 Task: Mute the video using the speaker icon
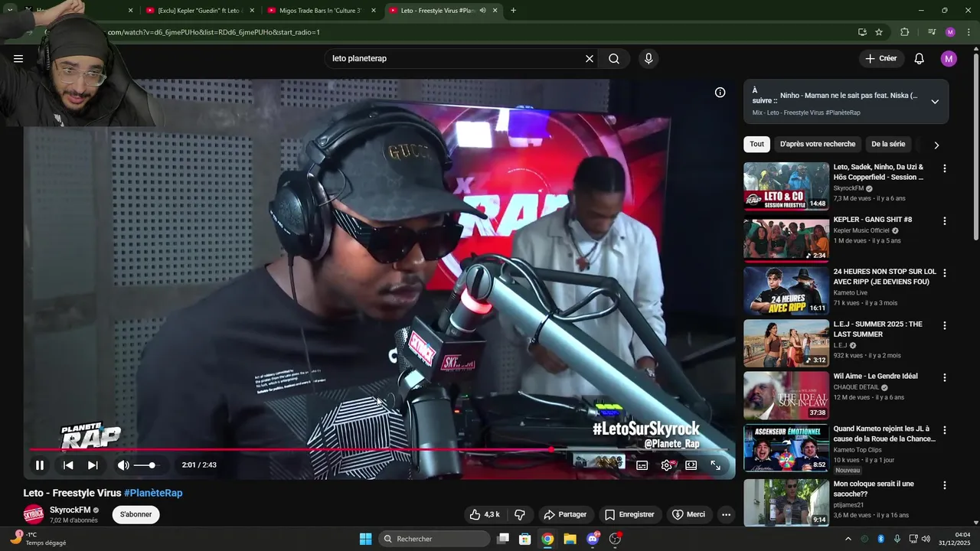[123, 465]
